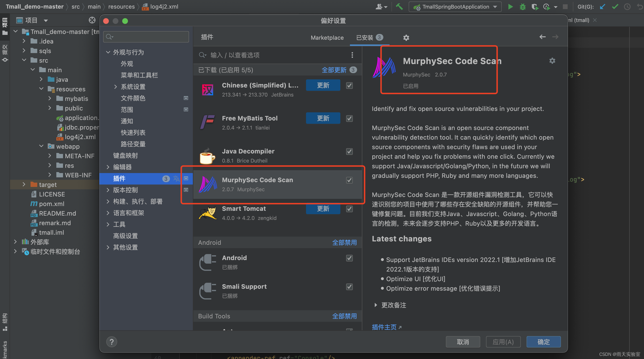Click the MurphySec Code Scan list icon
This screenshot has height=359, width=644.
click(207, 185)
